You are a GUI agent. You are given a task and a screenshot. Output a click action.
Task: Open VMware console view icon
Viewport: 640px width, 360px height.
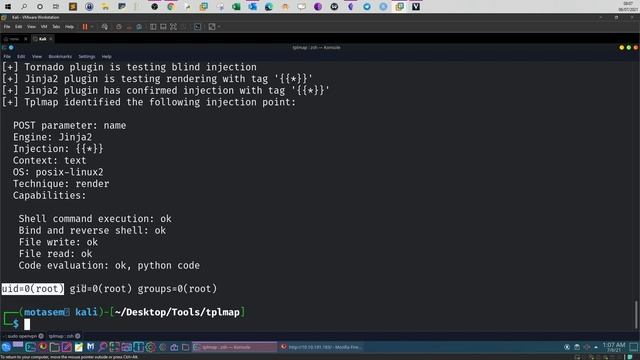pos(198,27)
